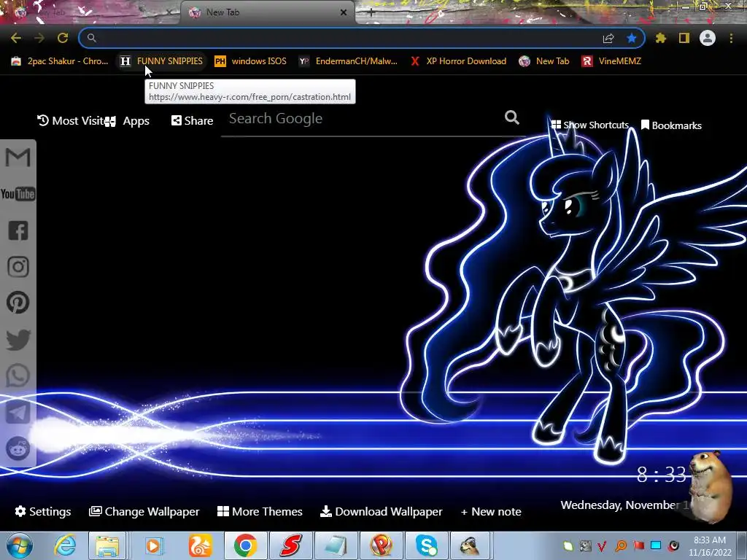Image resolution: width=747 pixels, height=560 pixels.
Task: Open the Extensions puzzle icon
Action: click(661, 38)
